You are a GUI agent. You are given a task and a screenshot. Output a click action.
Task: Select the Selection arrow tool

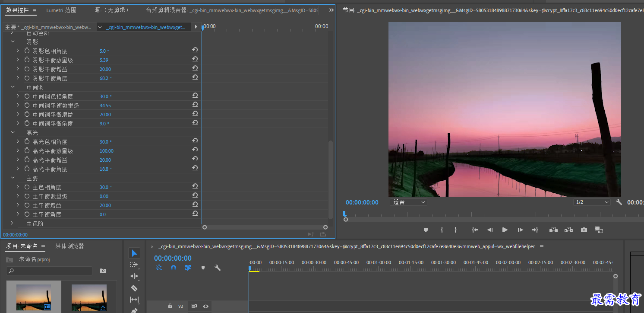[134, 253]
